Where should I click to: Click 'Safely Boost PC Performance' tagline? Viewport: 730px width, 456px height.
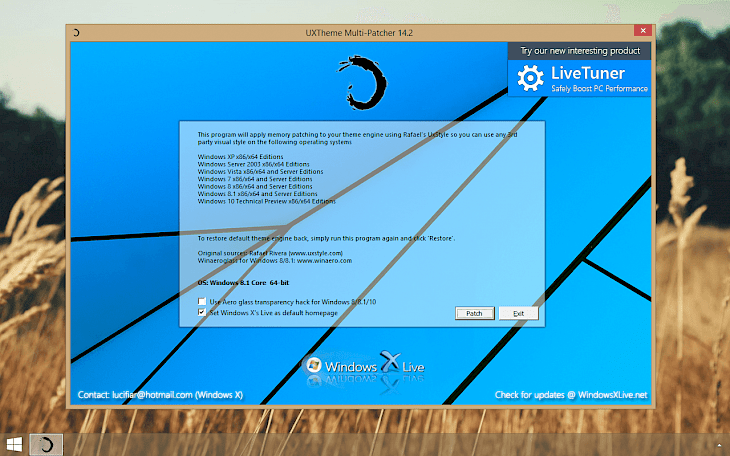[599, 88]
